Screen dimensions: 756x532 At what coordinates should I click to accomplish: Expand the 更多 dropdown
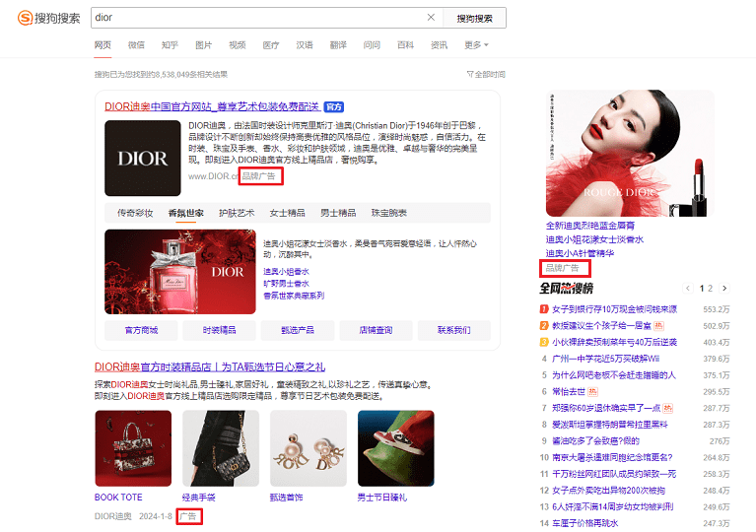coord(476,44)
